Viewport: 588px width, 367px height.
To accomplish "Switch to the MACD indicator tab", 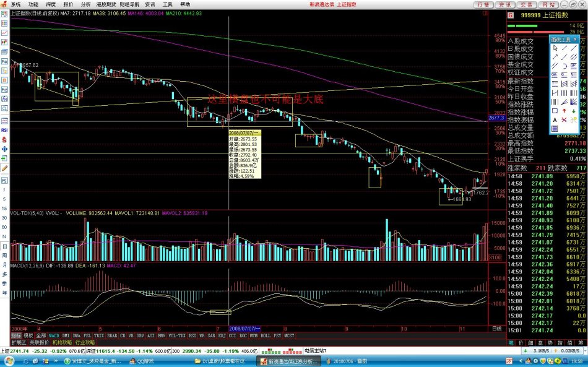I will 54,335.
